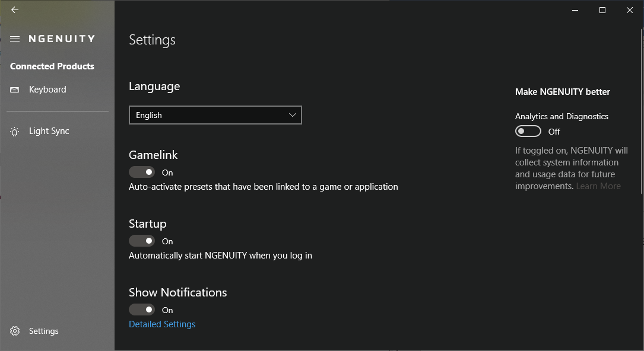This screenshot has width=644, height=351.
Task: Open the Light Sync page label
Action: tap(49, 131)
